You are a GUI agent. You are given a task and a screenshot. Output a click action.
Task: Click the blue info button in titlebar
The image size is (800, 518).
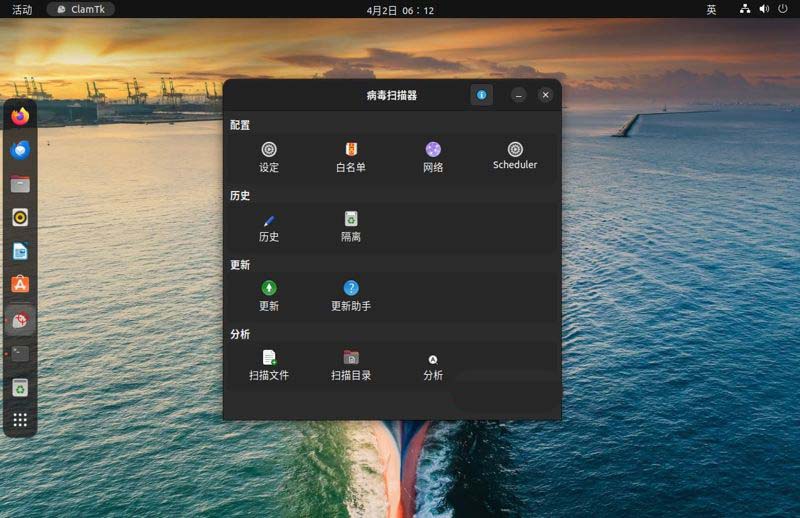click(x=481, y=95)
